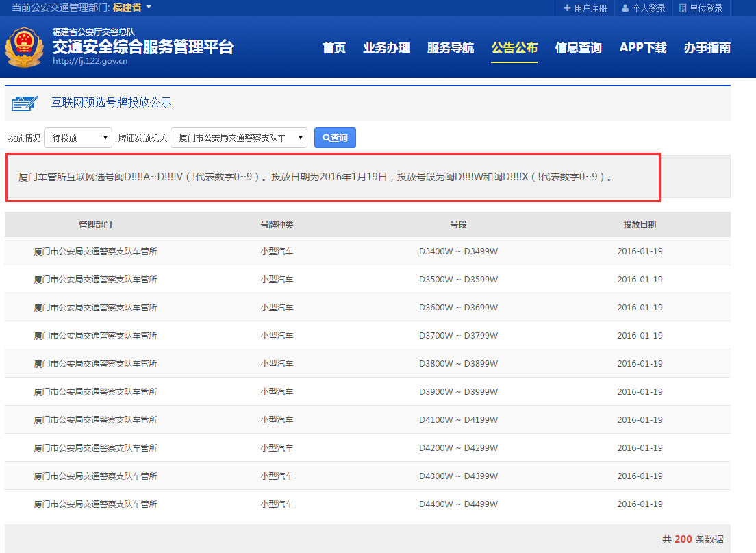
Task: Click the police emblem logo
Action: click(25, 48)
